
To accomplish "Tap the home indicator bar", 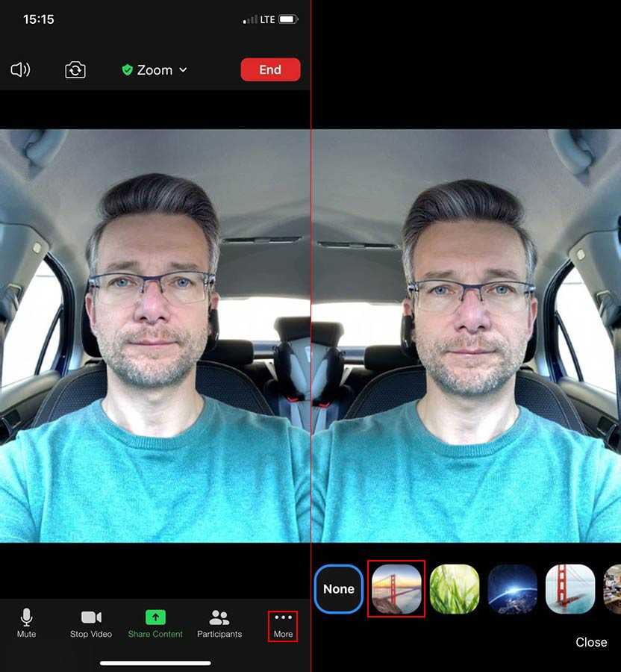I will click(x=155, y=662).
